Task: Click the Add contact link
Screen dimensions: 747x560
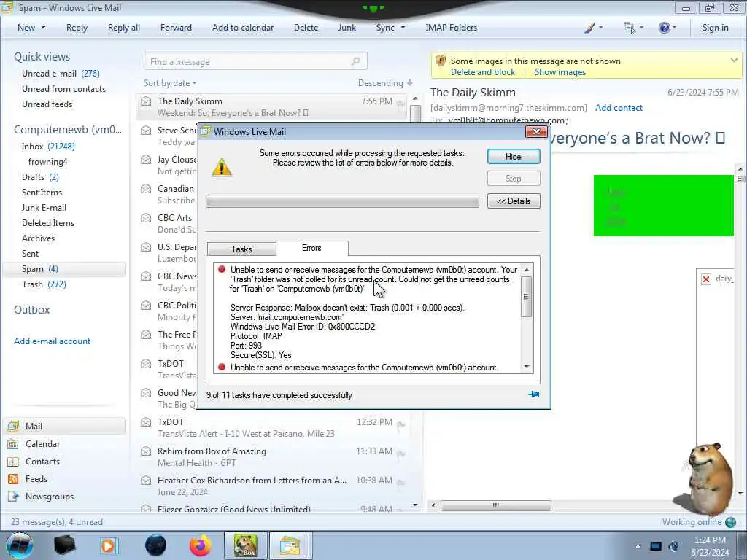Action: point(619,108)
